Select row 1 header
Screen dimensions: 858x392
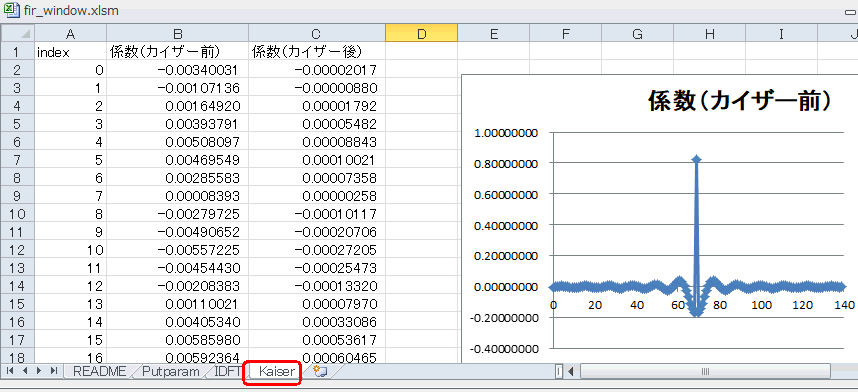pos(17,51)
